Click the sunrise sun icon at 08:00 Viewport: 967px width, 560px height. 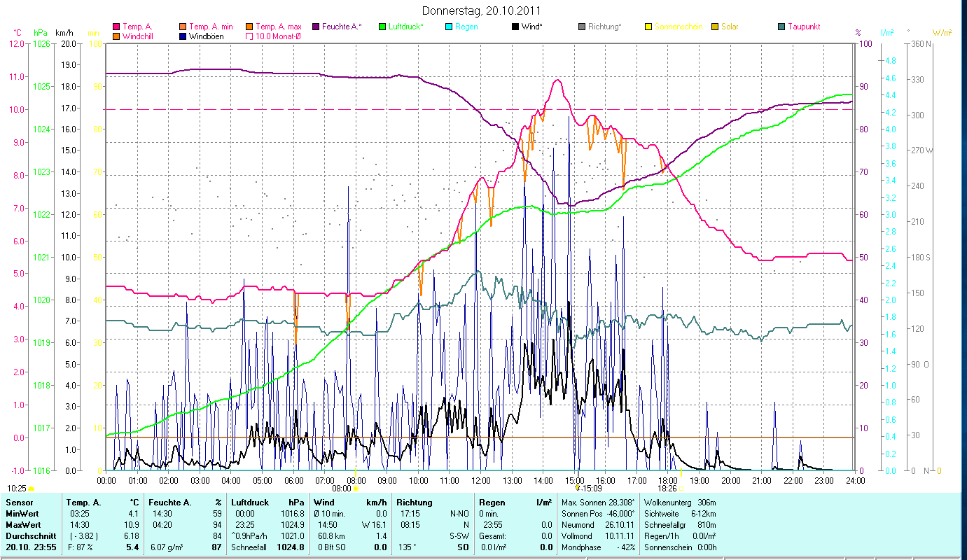coord(356,489)
